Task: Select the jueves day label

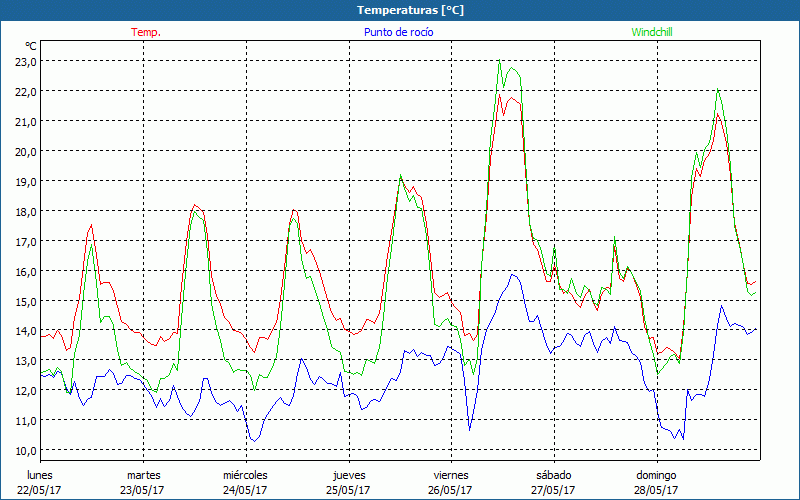Action: 348,475
